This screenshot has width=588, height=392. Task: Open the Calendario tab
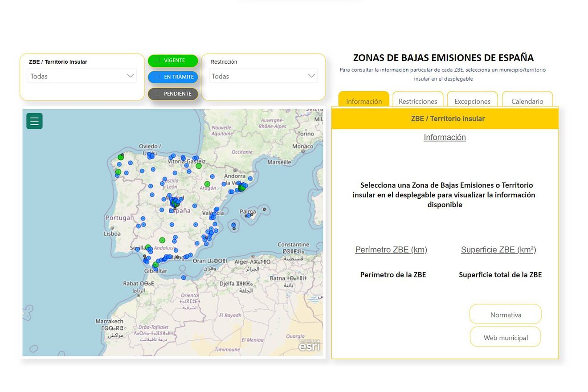pyautogui.click(x=527, y=101)
